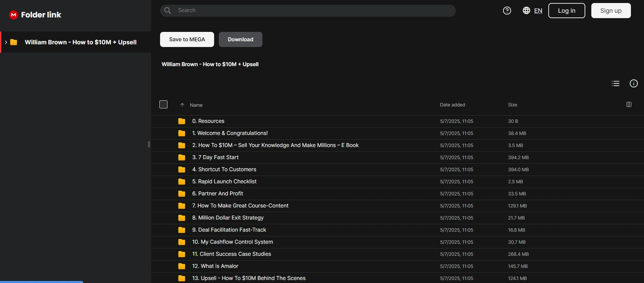Click folder icon for 4. Shortcut To Customers
644x283 pixels.
pyautogui.click(x=182, y=170)
